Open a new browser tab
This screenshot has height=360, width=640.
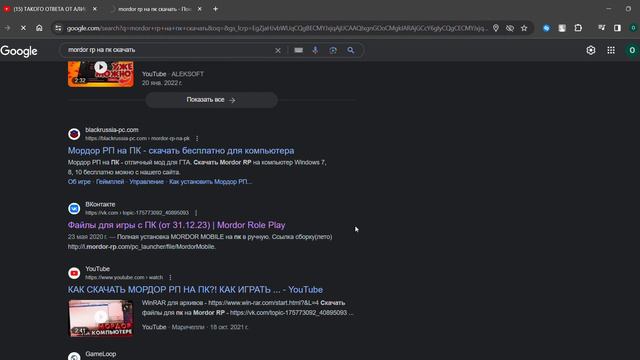[216, 9]
